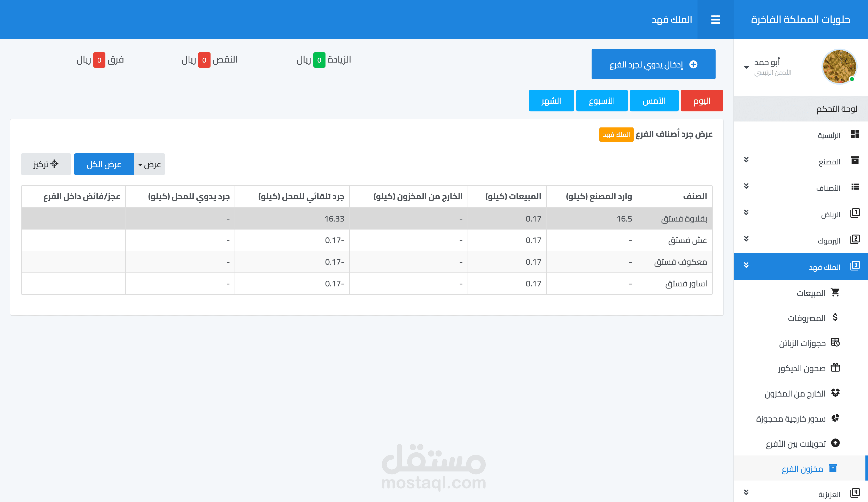Screen dimensions: 868x502
Task: Open المبيعات via its cart icon
Action: click(835, 292)
